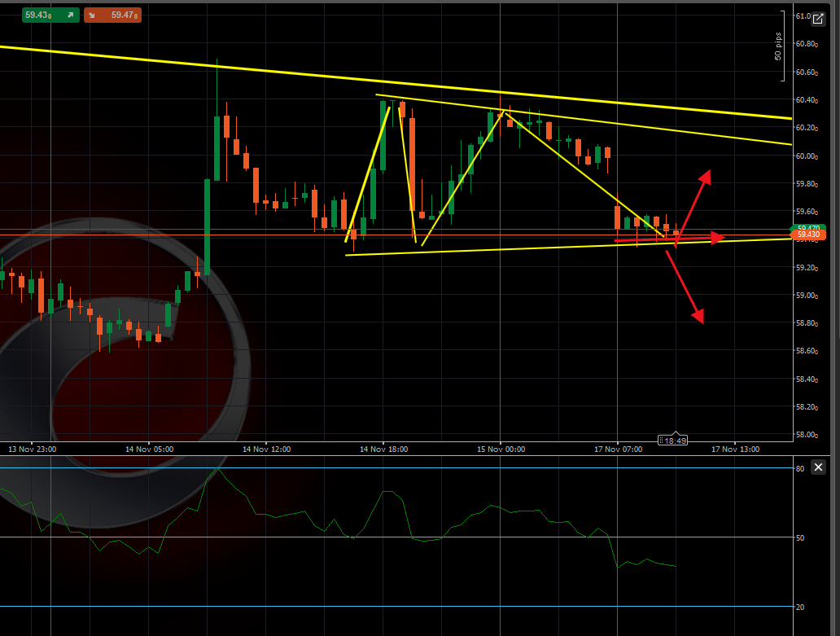This screenshot has height=636, width=840.
Task: Click the 58.80 price axis value
Action: point(807,323)
